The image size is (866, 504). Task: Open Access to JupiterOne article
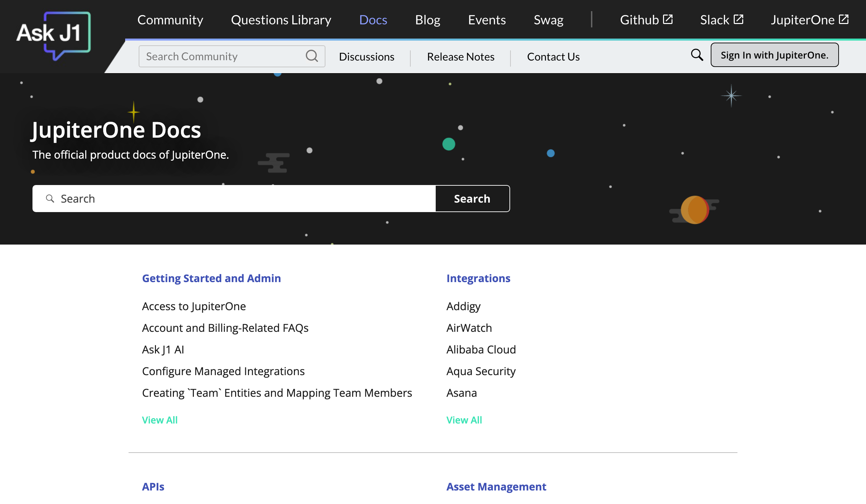(x=194, y=306)
